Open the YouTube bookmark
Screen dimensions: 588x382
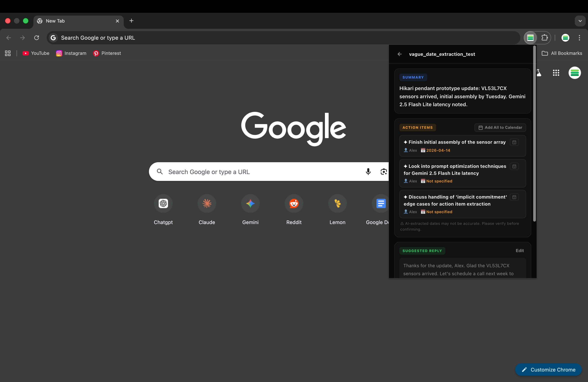pyautogui.click(x=36, y=53)
